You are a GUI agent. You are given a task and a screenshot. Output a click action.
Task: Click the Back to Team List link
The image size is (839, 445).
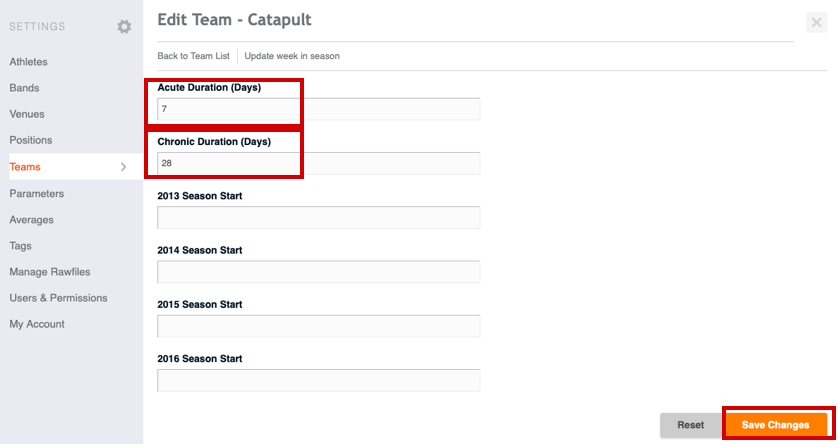point(193,56)
